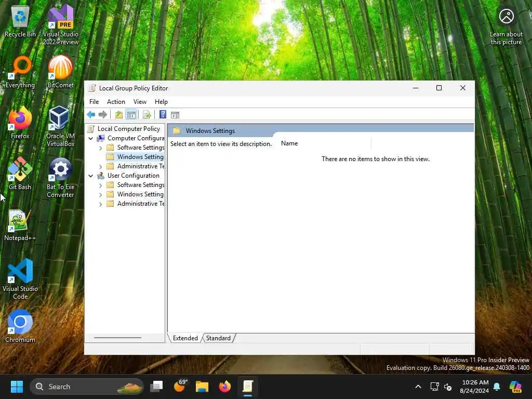Screen dimensions: 532x399
Task: Click the network icon in system tray
Action: tap(435, 387)
